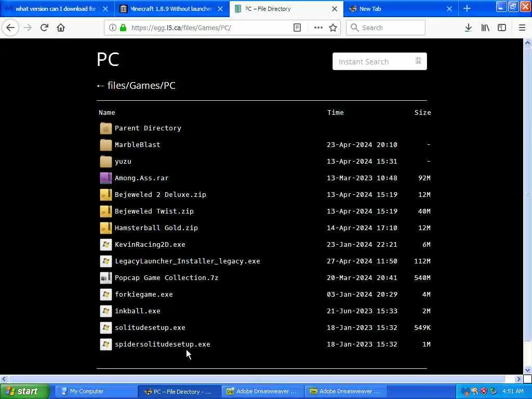
Task: Show site information icon in address bar
Action: point(113,28)
